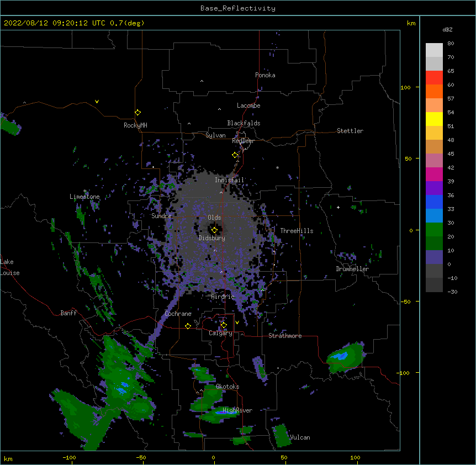Click the Blackfalds city label
This screenshot has width=476, height=465.
(x=244, y=123)
